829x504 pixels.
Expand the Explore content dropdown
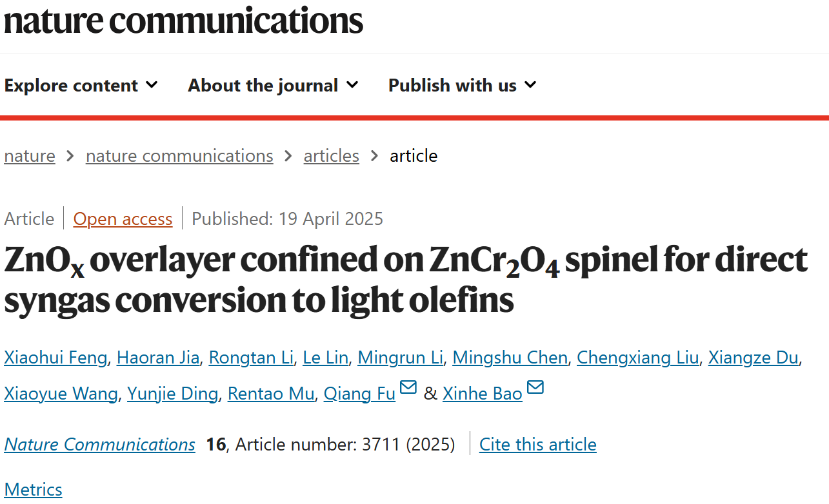pos(81,85)
